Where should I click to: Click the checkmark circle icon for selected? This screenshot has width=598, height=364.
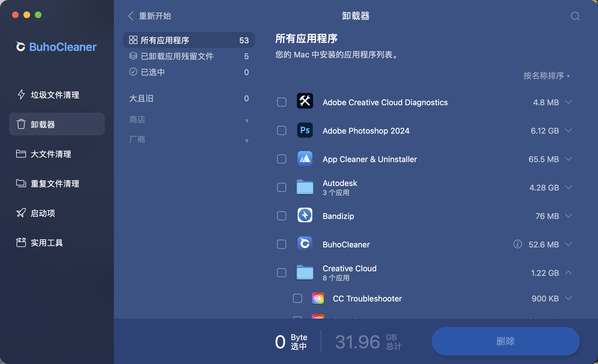click(x=133, y=72)
